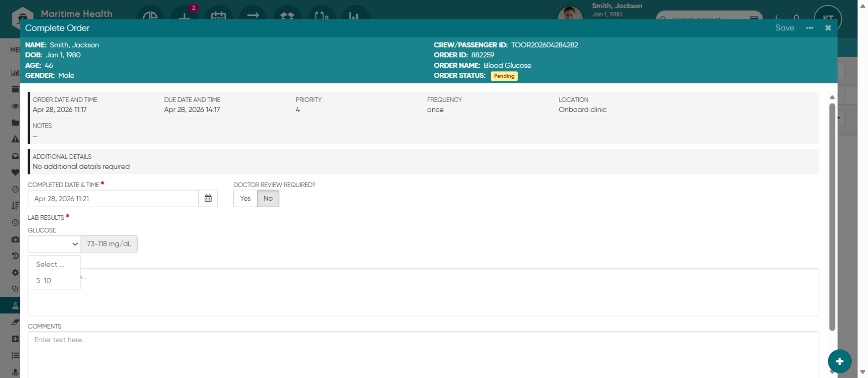
Task: Open the Glucose result dropdown
Action: (54, 244)
